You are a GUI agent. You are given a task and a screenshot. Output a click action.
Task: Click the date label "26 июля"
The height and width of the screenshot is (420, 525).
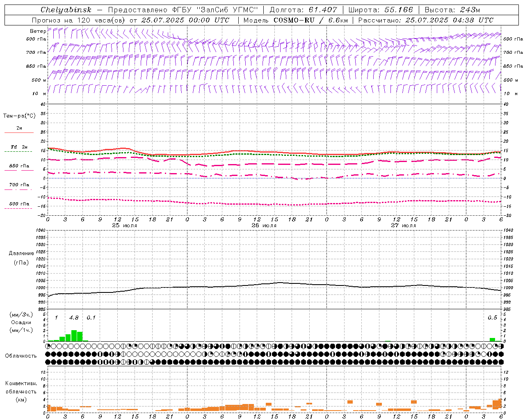264,226
